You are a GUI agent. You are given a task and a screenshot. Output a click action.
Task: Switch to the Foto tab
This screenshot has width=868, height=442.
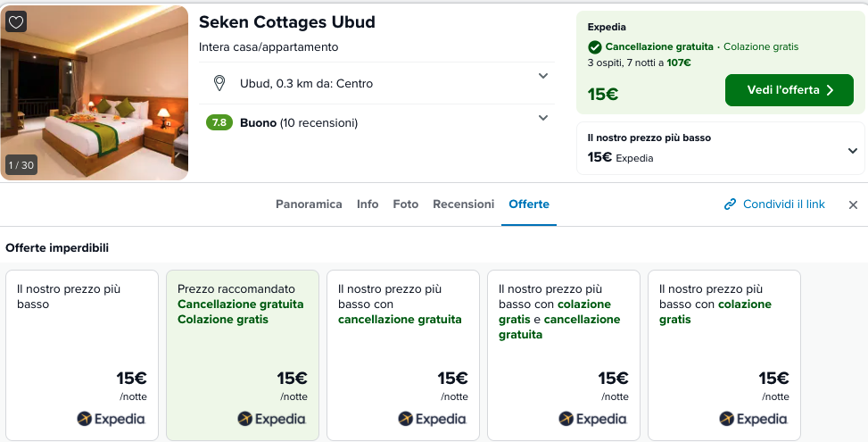click(x=406, y=204)
